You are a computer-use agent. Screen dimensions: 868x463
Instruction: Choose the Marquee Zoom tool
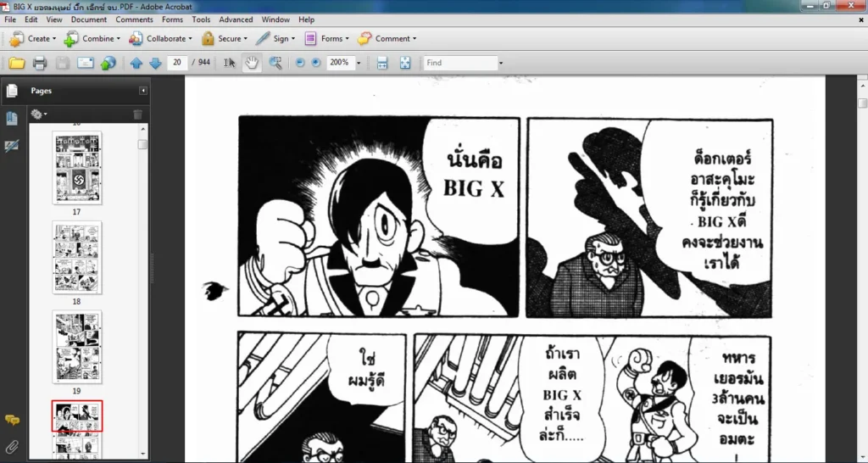click(275, 63)
